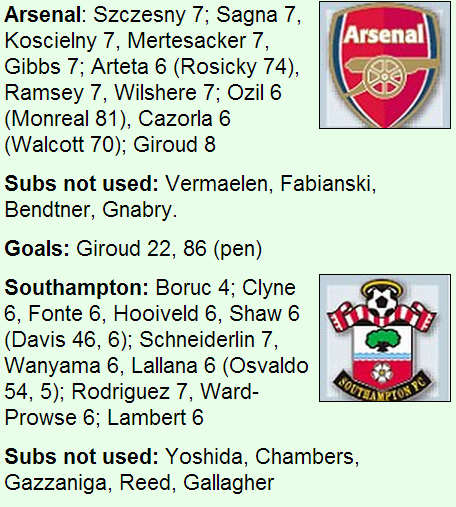Click Wanyama 6 in Southampton lineup
The image size is (456, 507).
(62, 366)
